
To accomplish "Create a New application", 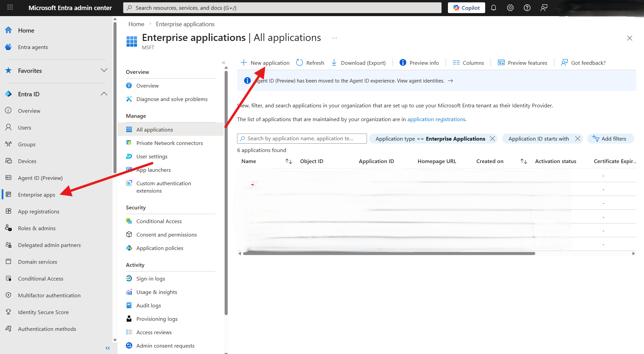I will [265, 63].
